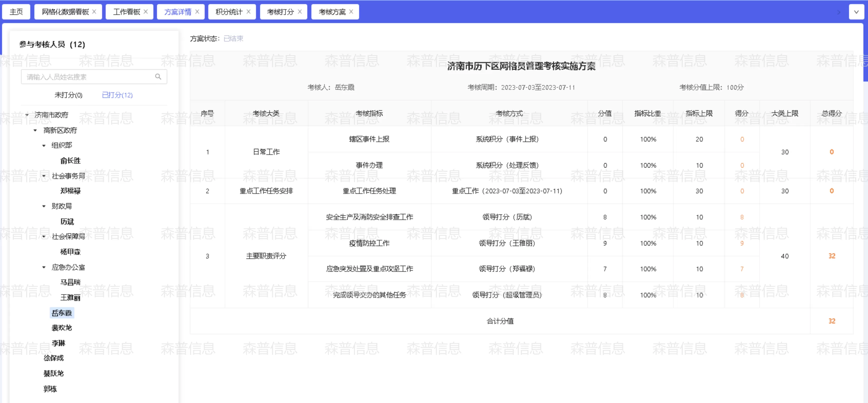This screenshot has width=868, height=403.
Task: Switch to the 网格化数据看板 tab
Action: (65, 12)
